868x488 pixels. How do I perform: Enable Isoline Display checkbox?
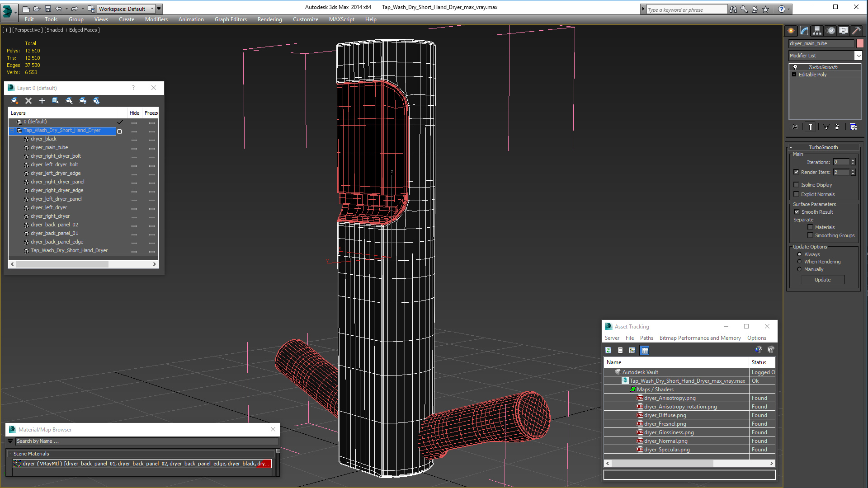click(x=797, y=185)
